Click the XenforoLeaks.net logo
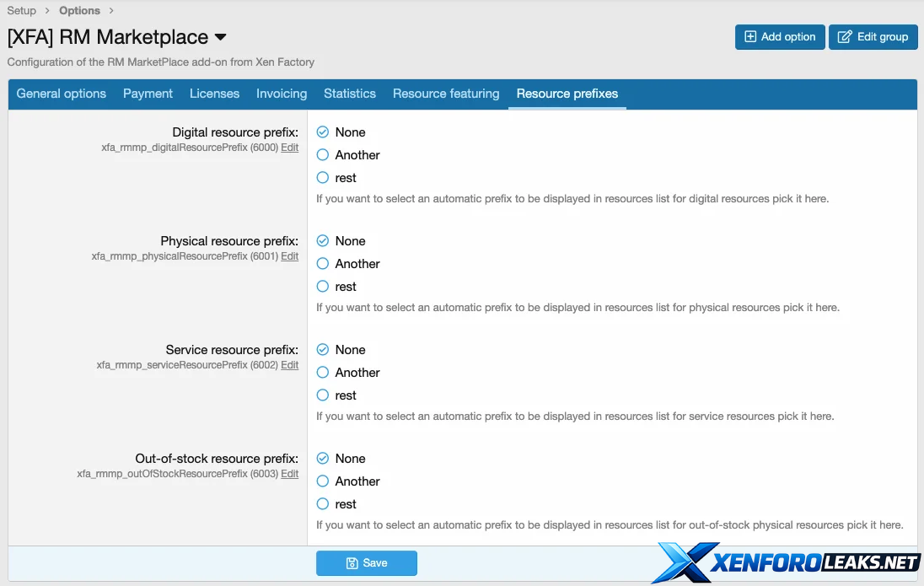This screenshot has height=586, width=924. pos(788,562)
